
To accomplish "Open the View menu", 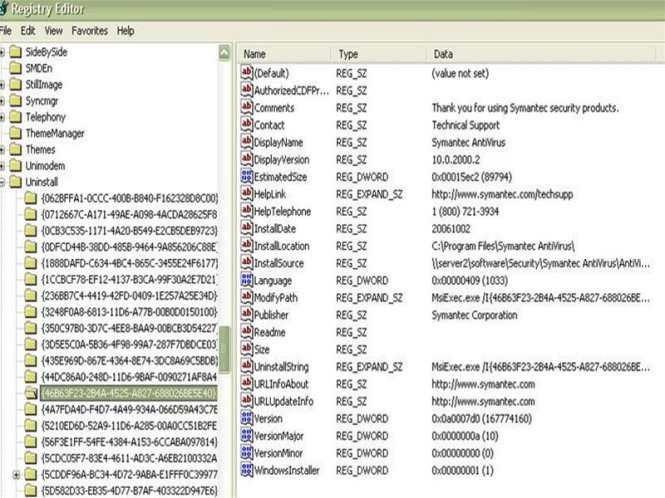I will coord(53,31).
